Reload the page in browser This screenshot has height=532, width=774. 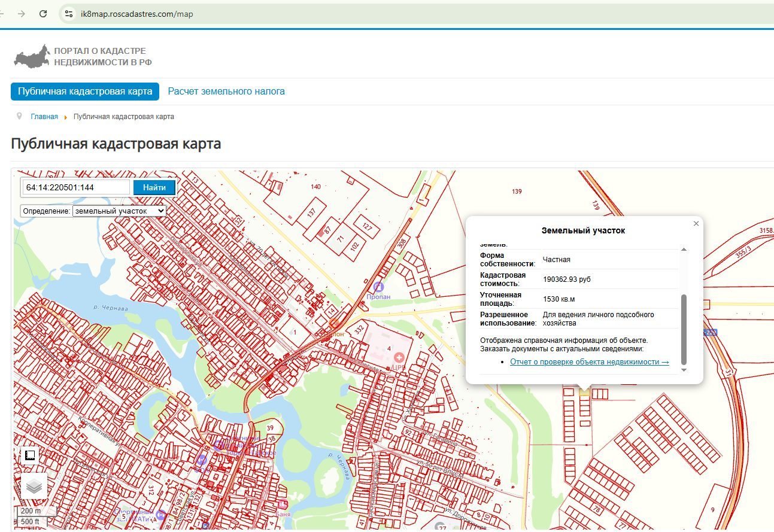tap(43, 13)
